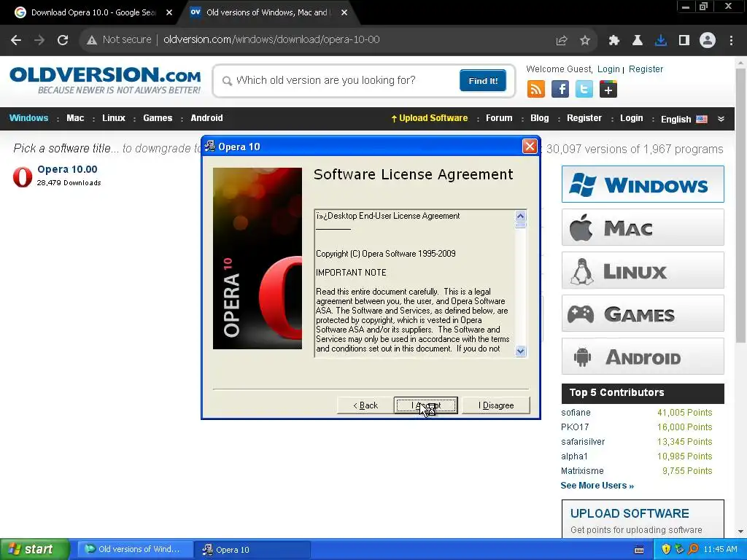Open the Chrome three-dot menu

tap(731, 41)
